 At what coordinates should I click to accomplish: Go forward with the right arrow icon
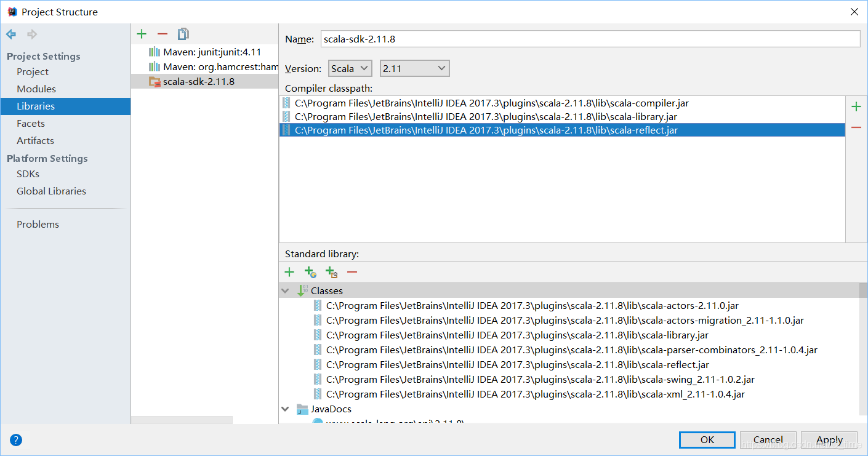point(32,34)
